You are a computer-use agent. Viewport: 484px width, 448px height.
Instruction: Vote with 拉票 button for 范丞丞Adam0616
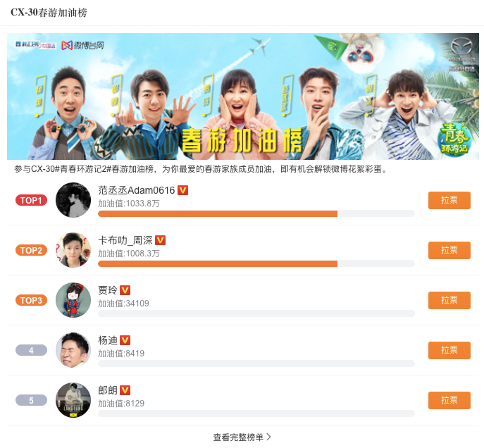tap(449, 200)
